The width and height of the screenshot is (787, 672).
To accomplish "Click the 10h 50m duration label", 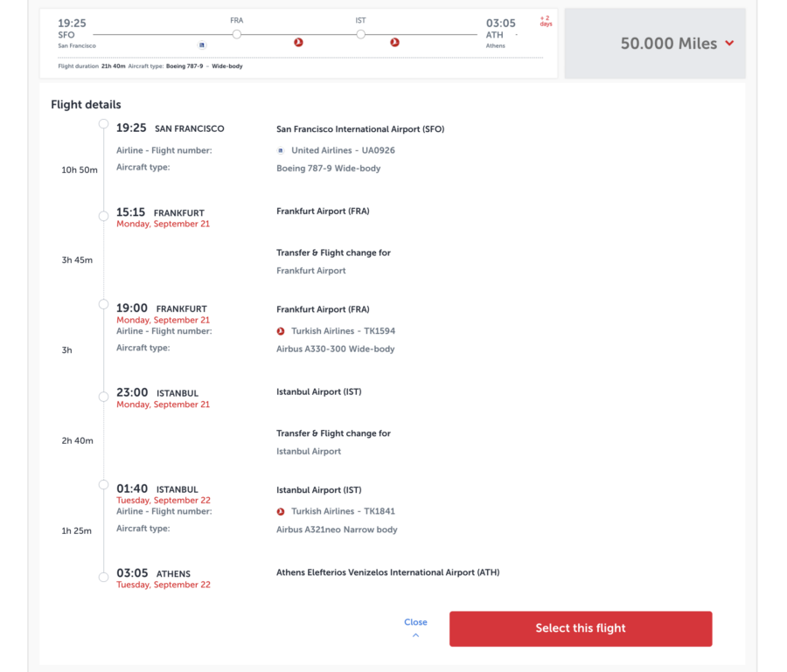I will point(80,170).
